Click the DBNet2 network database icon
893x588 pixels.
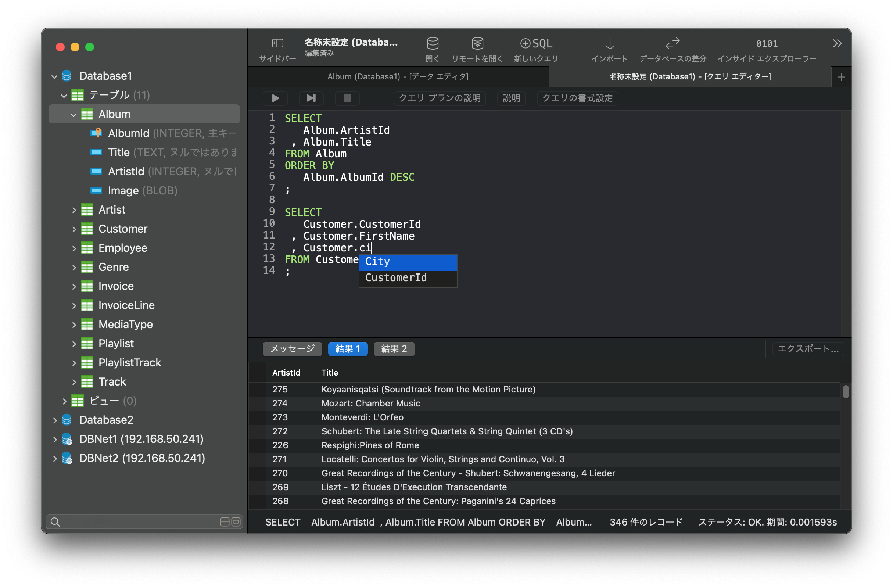(67, 458)
